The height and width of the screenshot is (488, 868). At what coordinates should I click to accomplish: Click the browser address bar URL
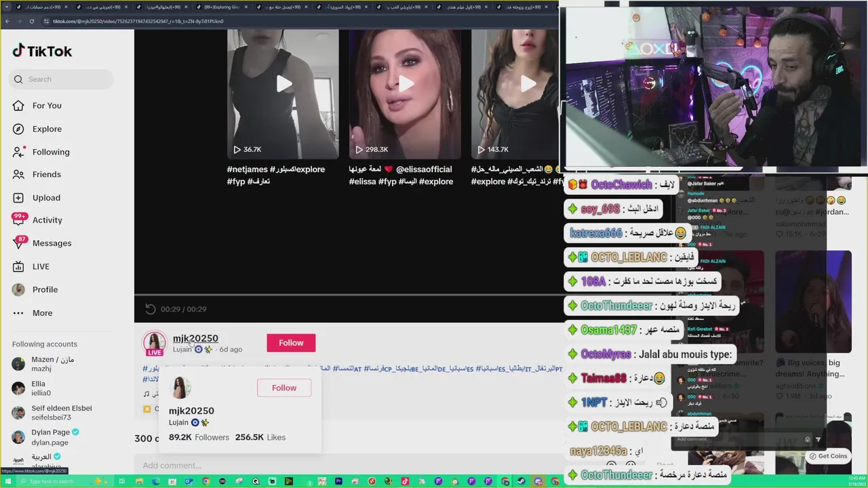click(x=138, y=21)
